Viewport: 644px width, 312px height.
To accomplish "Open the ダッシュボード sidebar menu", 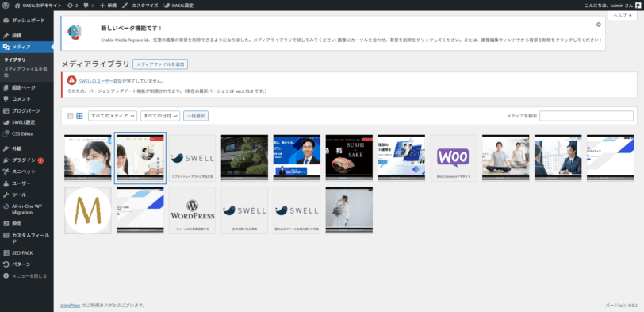I will [x=27, y=20].
